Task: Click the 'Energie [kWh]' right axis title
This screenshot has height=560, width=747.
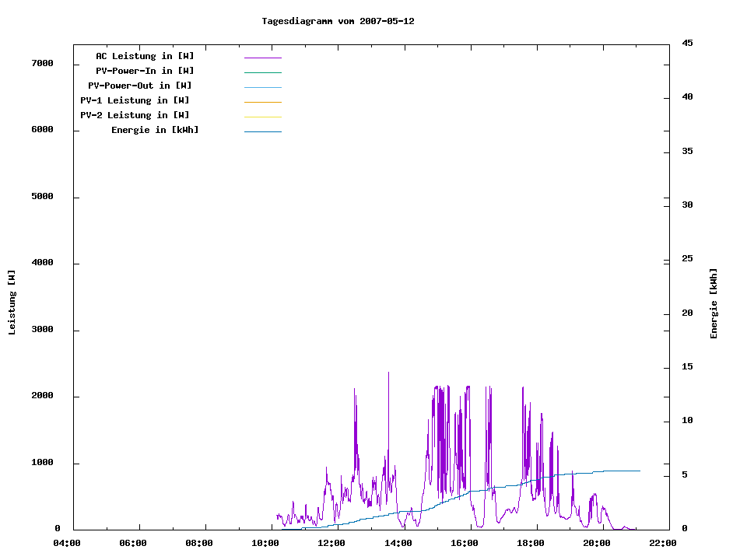Action: coord(714,303)
